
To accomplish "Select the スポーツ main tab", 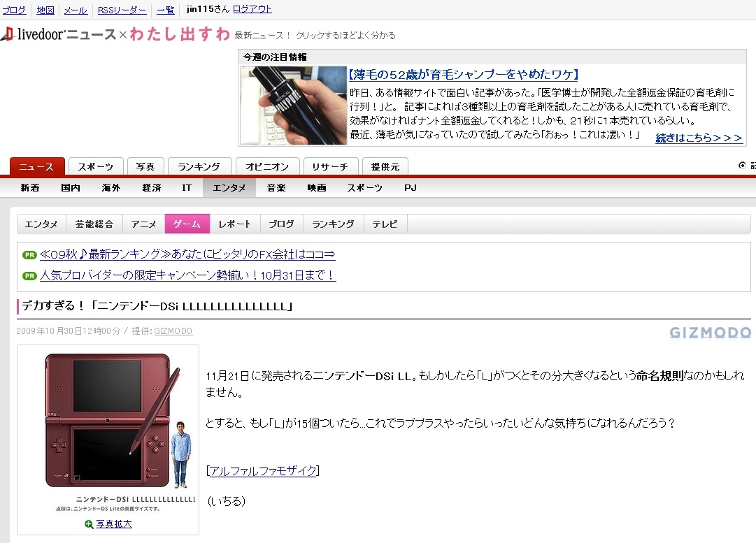I will point(96,167).
